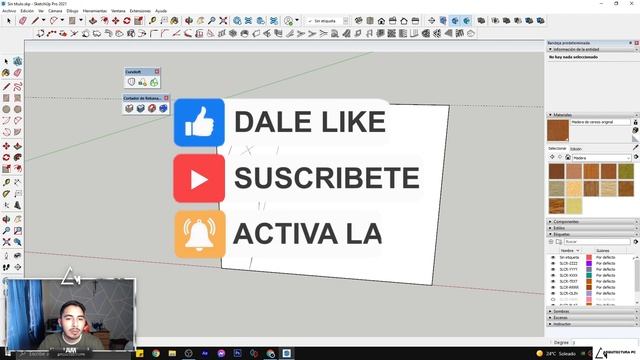Open Photoshop from the taskbar
Viewport: 640px width, 360px height.
pos(238,353)
